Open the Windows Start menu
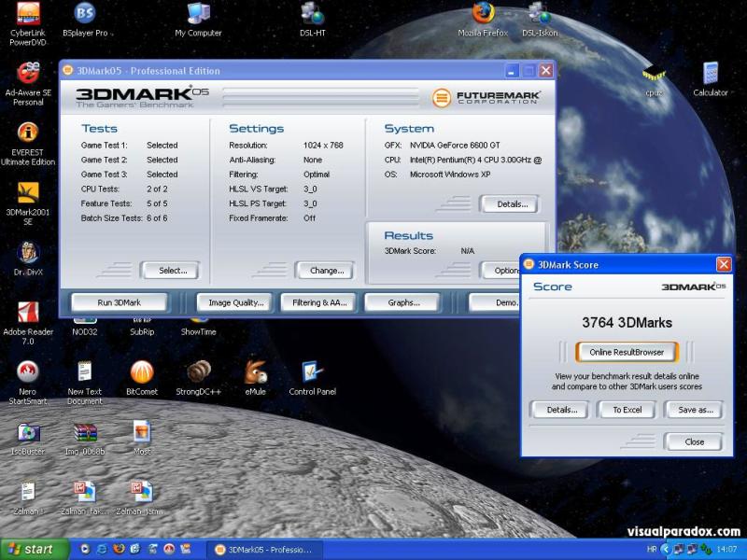The image size is (747, 560). (35, 549)
